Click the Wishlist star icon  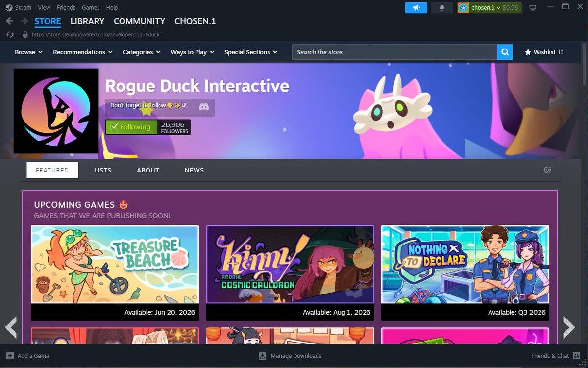pos(528,52)
